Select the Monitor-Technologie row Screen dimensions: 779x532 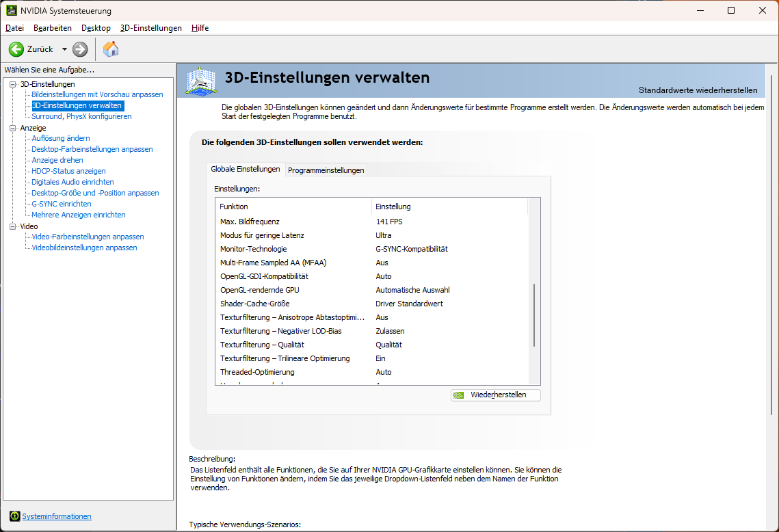tap(371, 249)
